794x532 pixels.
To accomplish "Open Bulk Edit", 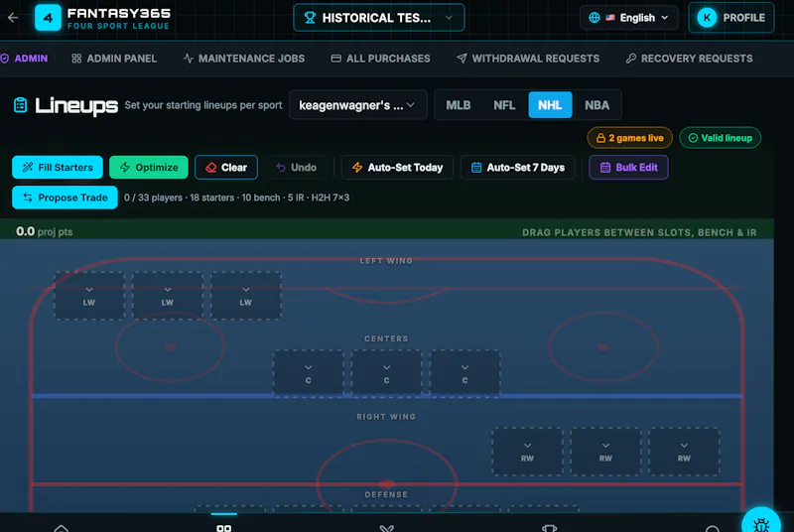I will [x=628, y=167].
